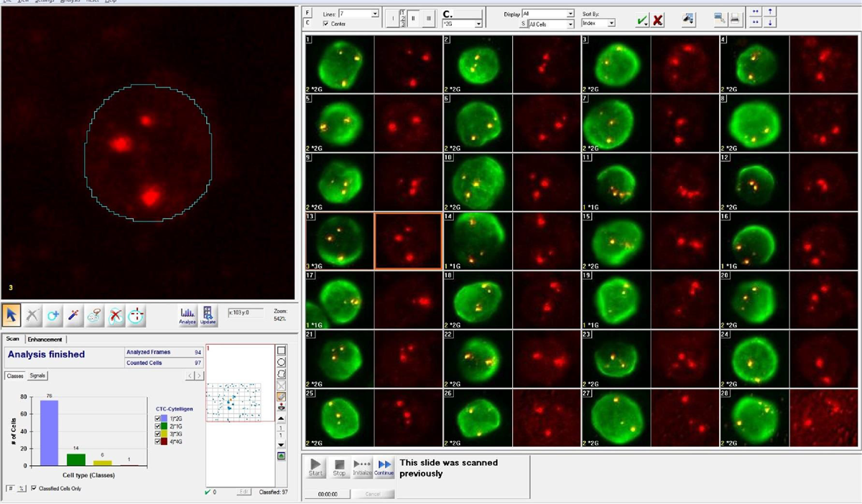Viewport: 862px width, 504px height.
Task: Click the gallery export image icon
Action: tap(687, 19)
